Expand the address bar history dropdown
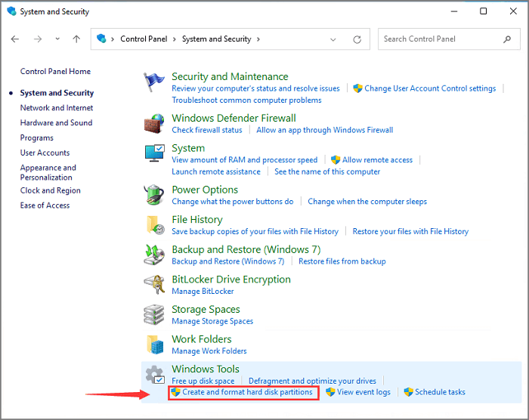 [x=333, y=39]
